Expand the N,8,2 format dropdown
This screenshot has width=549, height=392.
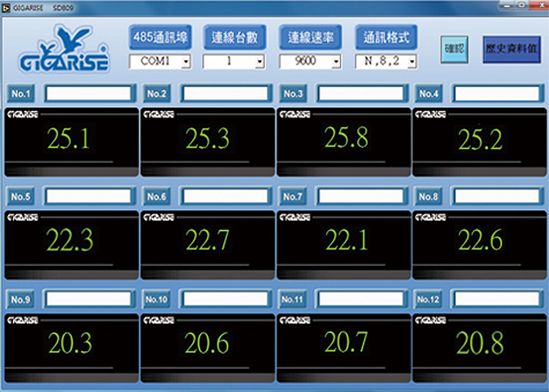386,62
